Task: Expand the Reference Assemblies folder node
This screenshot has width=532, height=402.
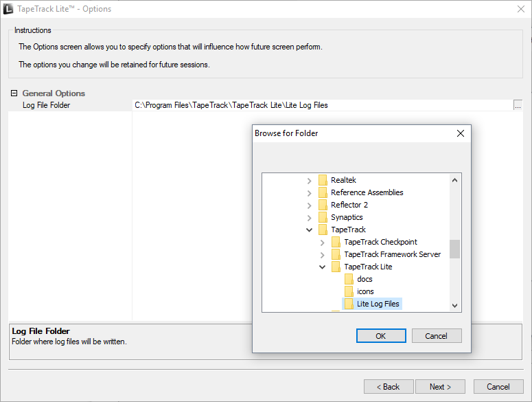Action: (x=309, y=193)
